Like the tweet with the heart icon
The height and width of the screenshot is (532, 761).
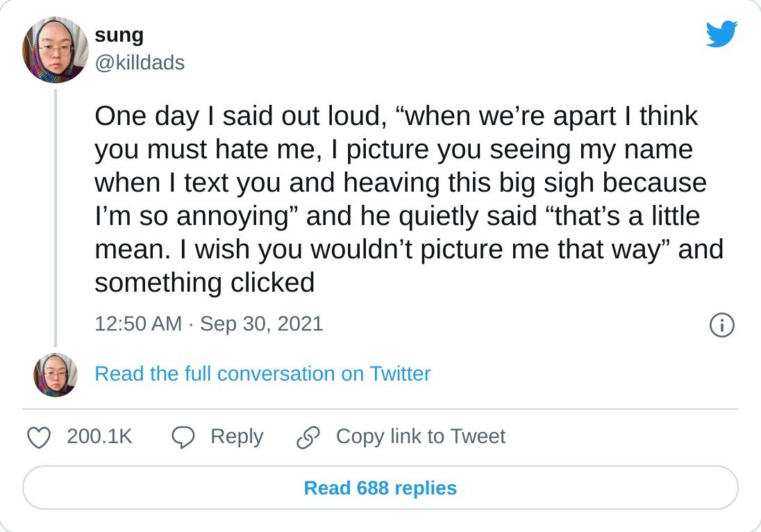tap(39, 437)
